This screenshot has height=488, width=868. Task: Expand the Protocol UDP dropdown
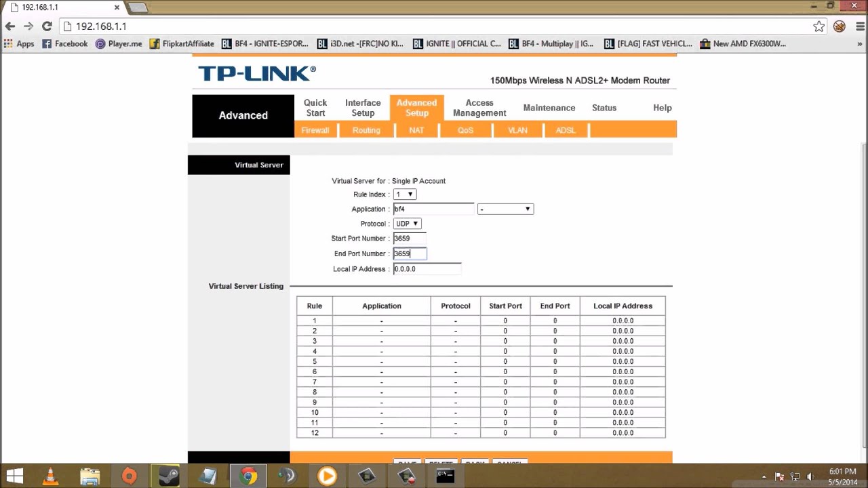tap(407, 224)
